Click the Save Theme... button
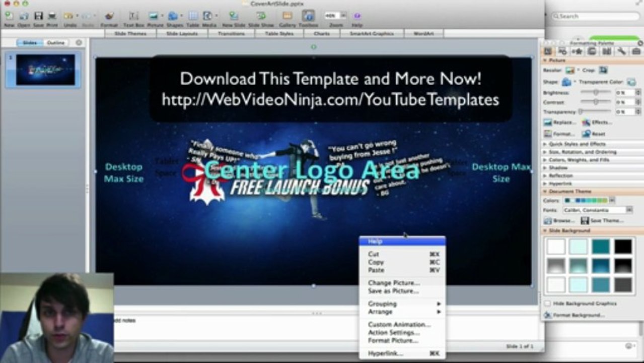This screenshot has height=363, width=644. [602, 221]
